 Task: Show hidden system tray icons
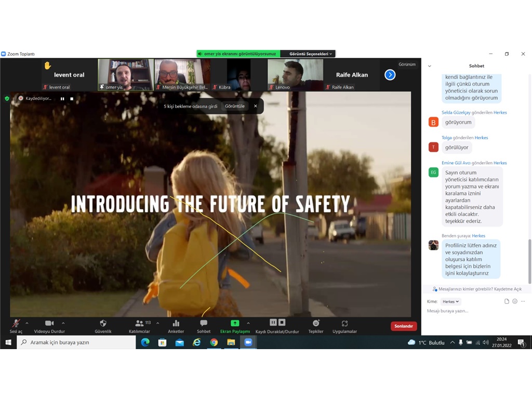453,342
